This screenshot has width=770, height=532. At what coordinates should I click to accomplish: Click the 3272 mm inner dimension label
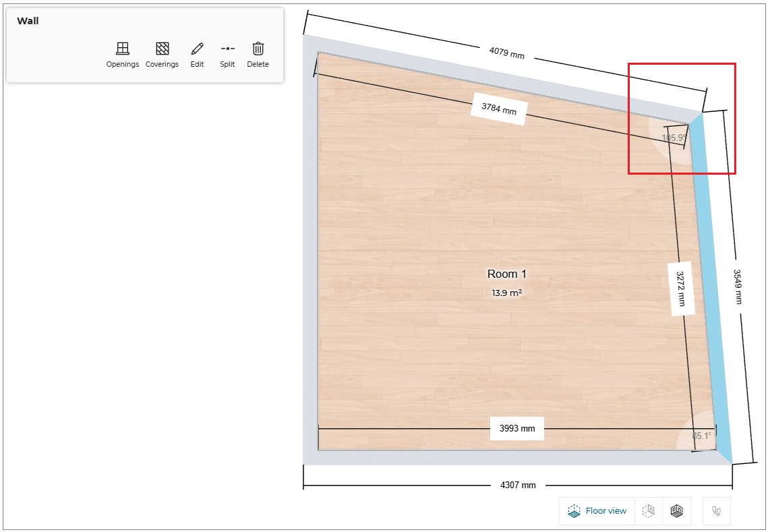tap(680, 288)
